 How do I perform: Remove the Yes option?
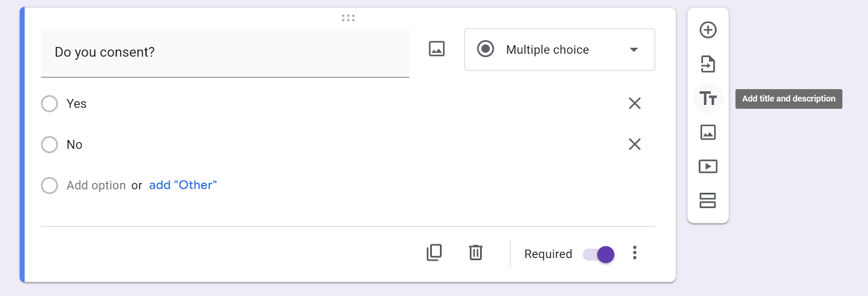(x=635, y=103)
